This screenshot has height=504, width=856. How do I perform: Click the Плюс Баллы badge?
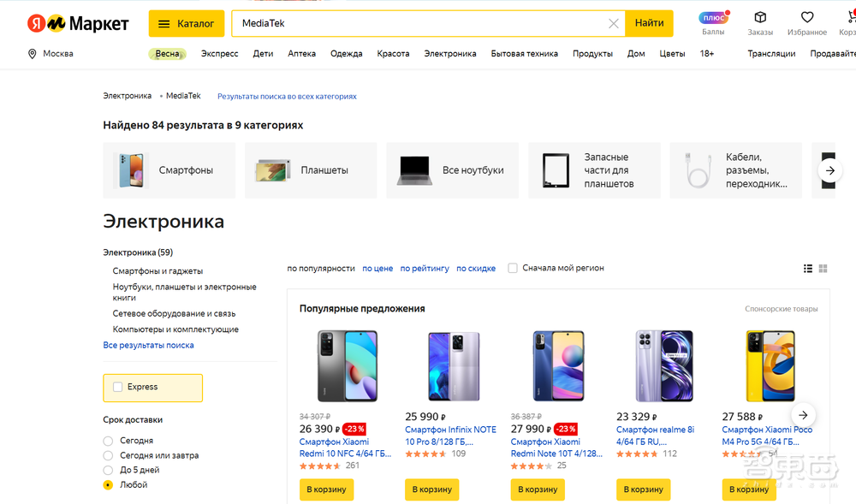[x=713, y=18]
